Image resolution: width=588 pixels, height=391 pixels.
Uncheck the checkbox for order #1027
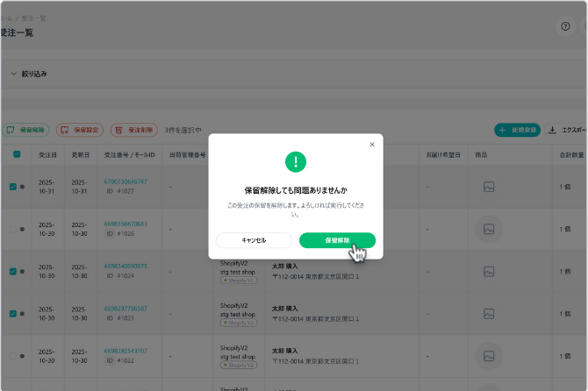[x=13, y=187]
